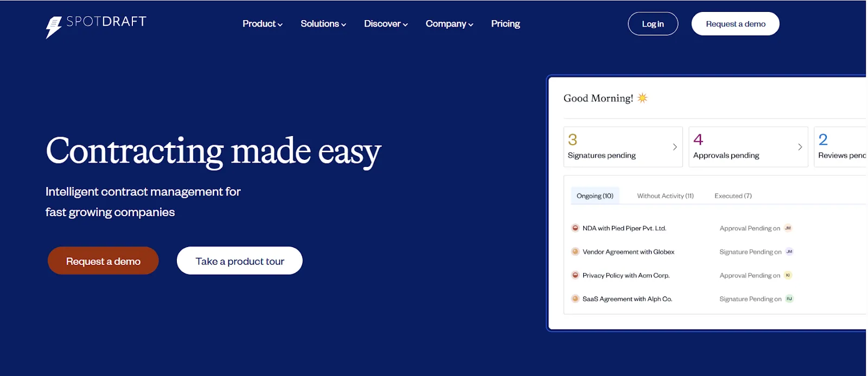Click Take a product tour button

tap(240, 261)
